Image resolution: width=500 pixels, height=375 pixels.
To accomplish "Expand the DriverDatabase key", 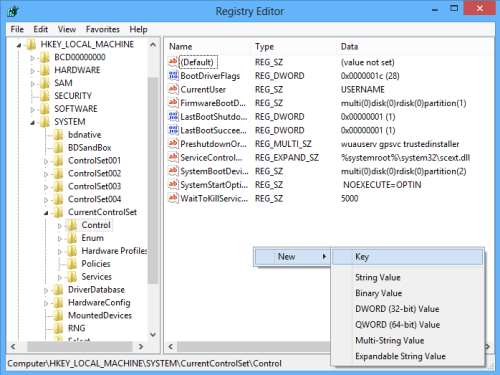I will pyautogui.click(x=46, y=291).
